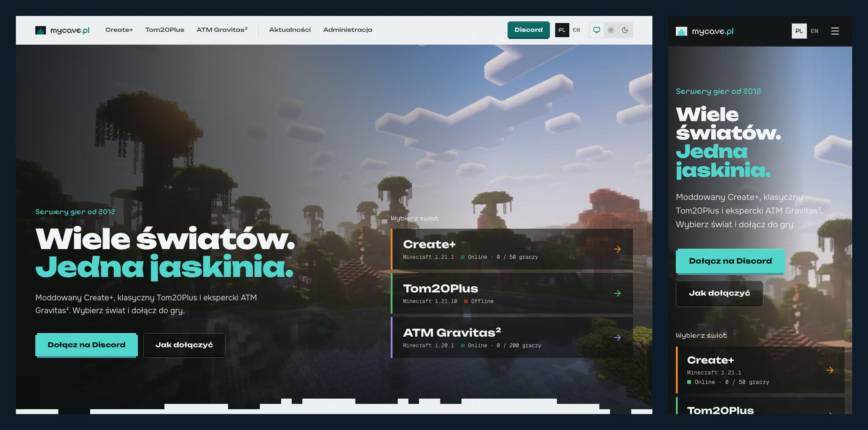The image size is (868, 430).
Task: Click green arrow on Tom20Plus card
Action: point(617,294)
